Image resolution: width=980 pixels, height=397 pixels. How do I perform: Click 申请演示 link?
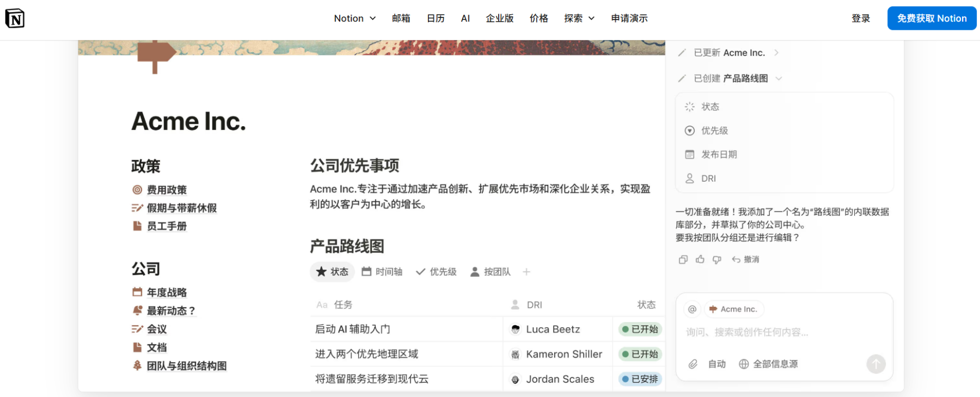(x=629, y=18)
